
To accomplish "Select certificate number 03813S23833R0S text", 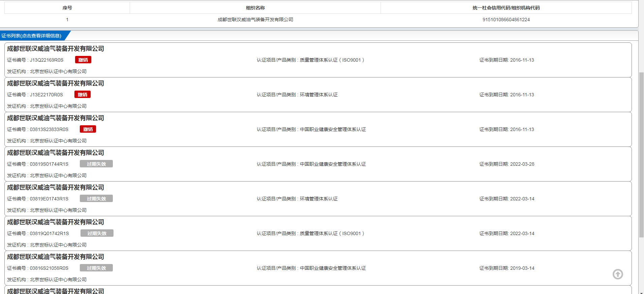I will click(x=49, y=129).
